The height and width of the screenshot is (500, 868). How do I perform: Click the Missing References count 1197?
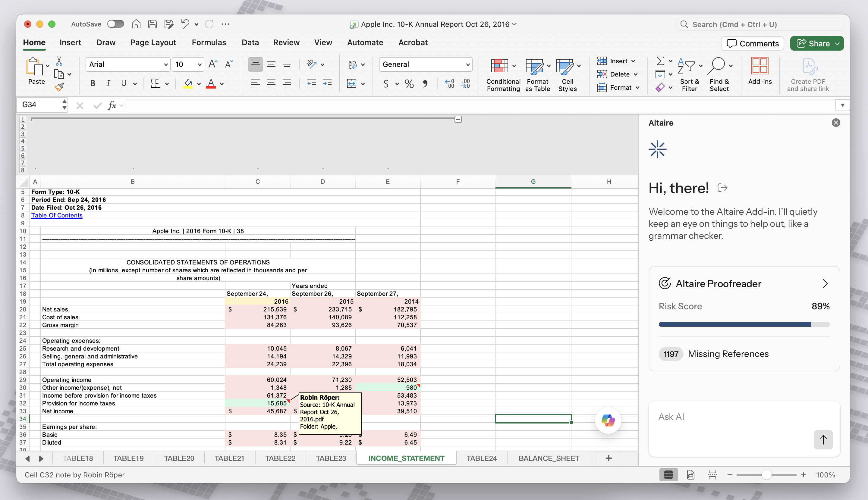[x=670, y=354]
